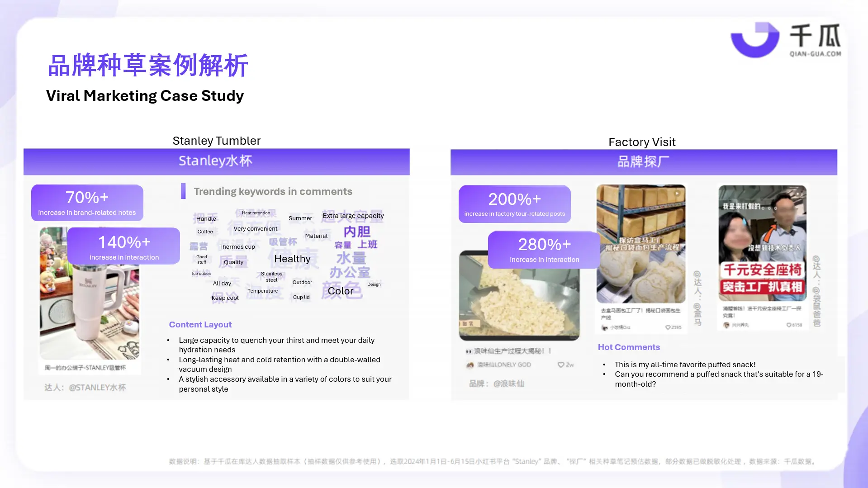Screen dimensions: 868x488
Task: Click the 'Stanley Tumbler' label
Action: tap(216, 141)
